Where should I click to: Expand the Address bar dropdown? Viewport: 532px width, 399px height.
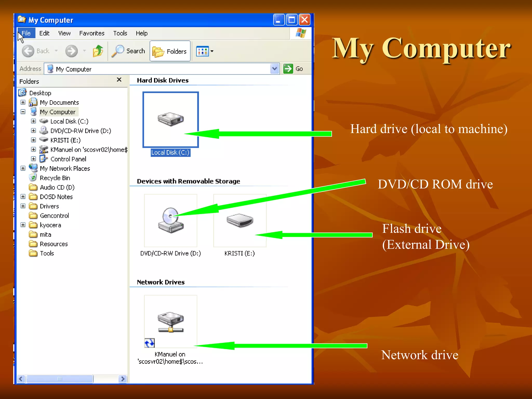[275, 69]
